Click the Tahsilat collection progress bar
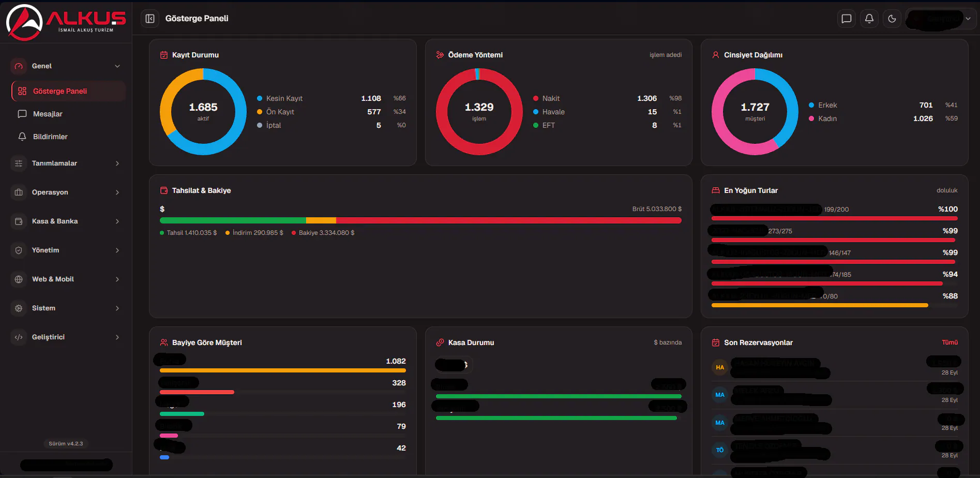Image resolution: width=980 pixels, height=478 pixels. pos(420,220)
